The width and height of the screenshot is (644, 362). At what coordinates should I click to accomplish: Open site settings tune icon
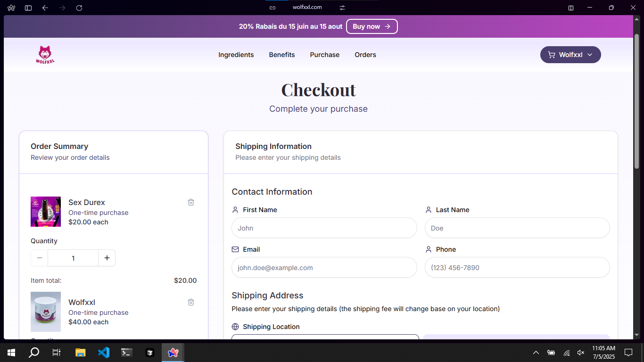click(x=342, y=8)
